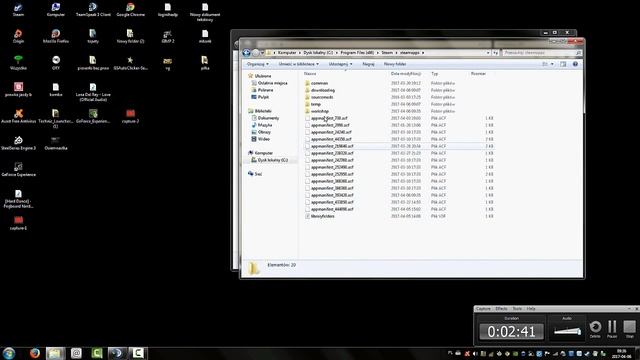Open recent pages dropdown beside the forward arrow
The height and width of the screenshot is (360, 640).
(262, 53)
